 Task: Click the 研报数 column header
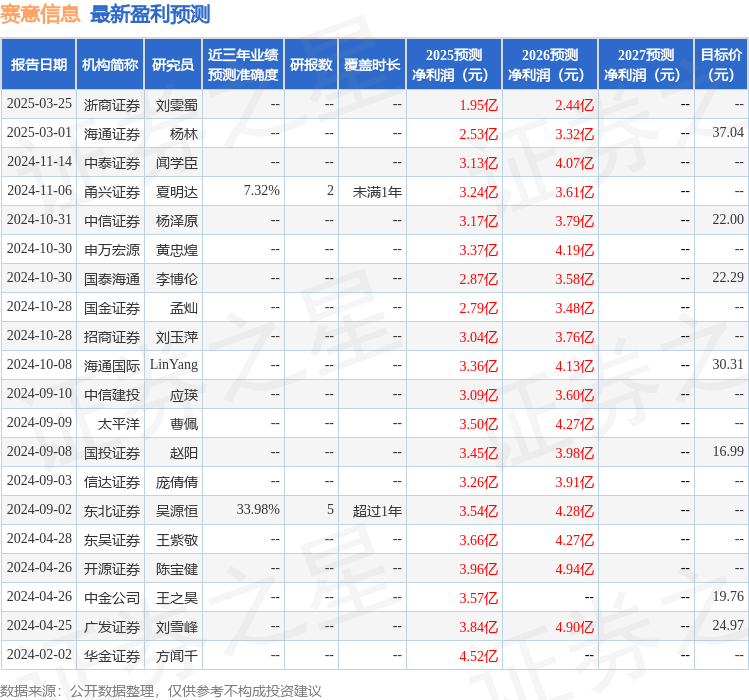pyautogui.click(x=311, y=65)
